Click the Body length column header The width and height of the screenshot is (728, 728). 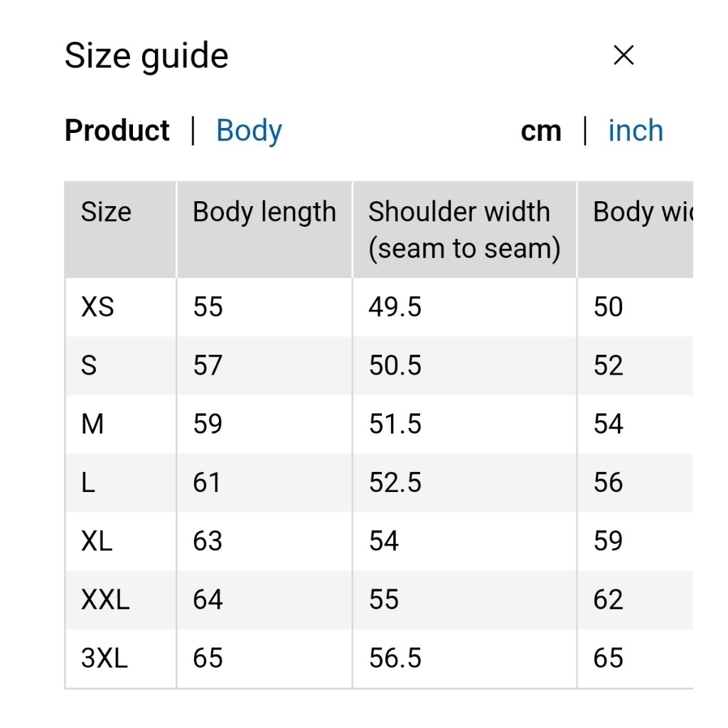pos(264,212)
